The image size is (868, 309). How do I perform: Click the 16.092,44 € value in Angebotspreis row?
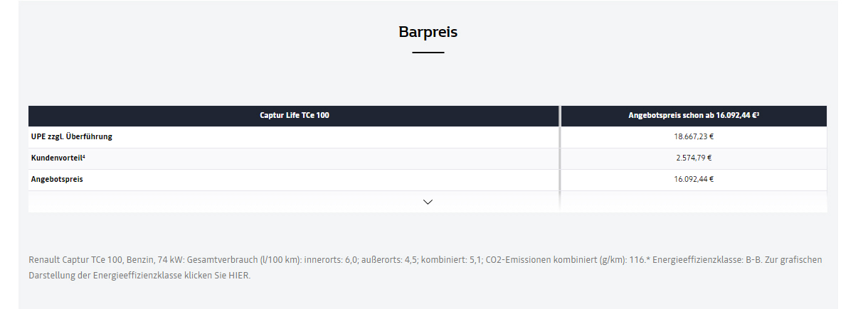(694, 179)
